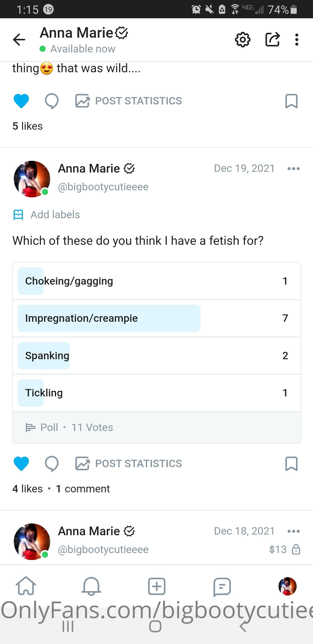Vote for the Spanking poll option
Screen dimensions: 313x644
pos(157,356)
